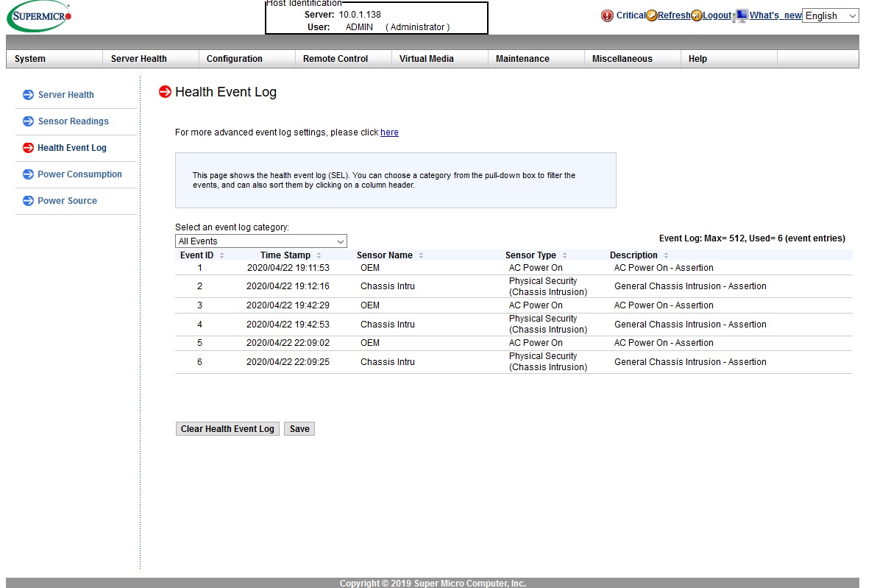This screenshot has height=588, width=877.
Task: Open the Remote Control menu
Action: point(335,59)
